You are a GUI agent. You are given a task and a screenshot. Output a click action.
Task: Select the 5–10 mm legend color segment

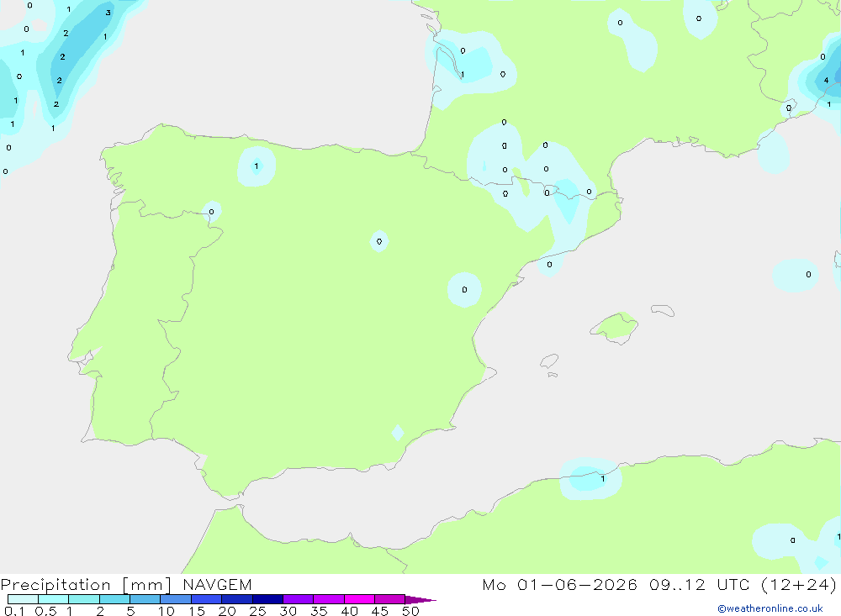(x=145, y=599)
